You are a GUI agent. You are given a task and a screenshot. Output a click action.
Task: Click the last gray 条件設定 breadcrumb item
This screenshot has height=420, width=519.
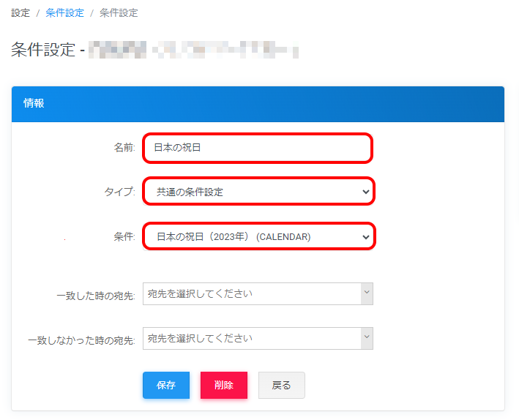119,13
